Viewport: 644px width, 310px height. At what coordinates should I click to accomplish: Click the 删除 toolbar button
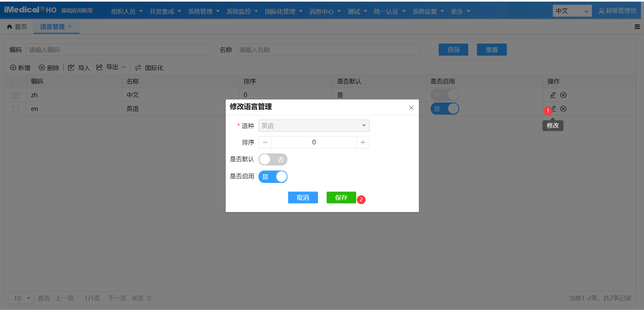(49, 68)
